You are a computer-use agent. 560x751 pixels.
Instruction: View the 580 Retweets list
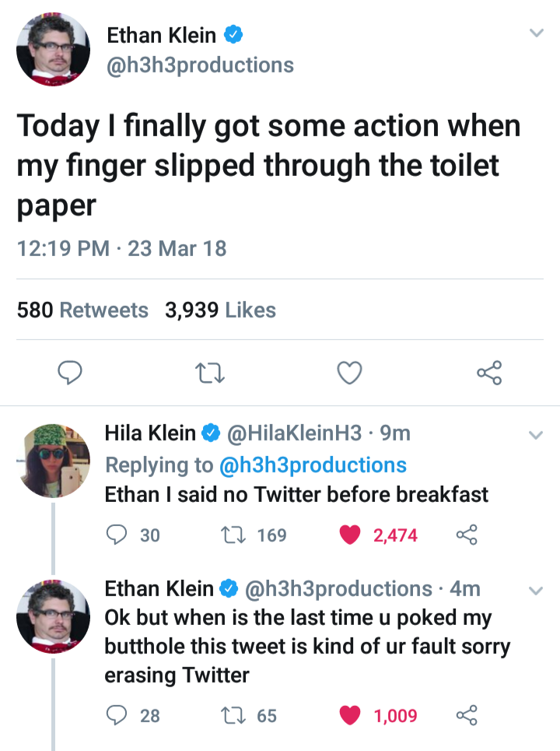(82, 310)
